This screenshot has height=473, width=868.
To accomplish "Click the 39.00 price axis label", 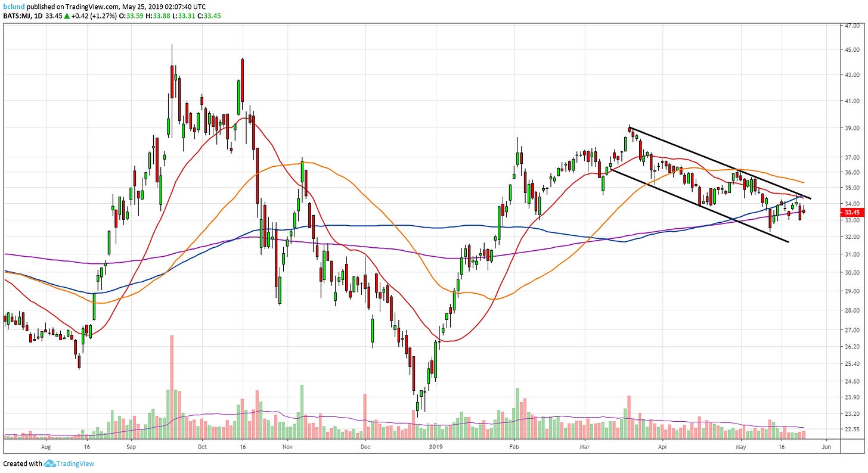I will [x=851, y=128].
